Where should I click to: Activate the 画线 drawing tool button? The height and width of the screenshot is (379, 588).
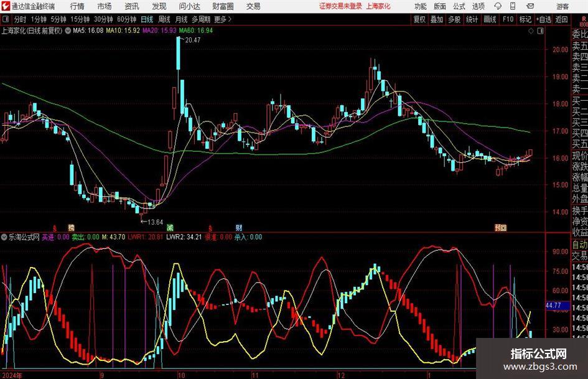(x=490, y=19)
